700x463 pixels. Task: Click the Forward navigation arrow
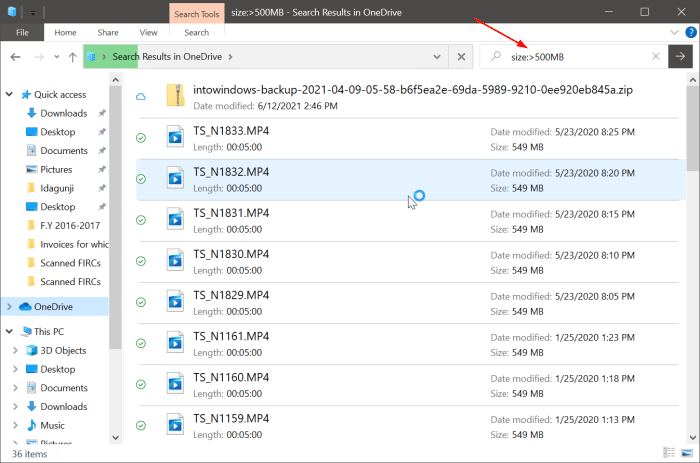[x=39, y=57]
